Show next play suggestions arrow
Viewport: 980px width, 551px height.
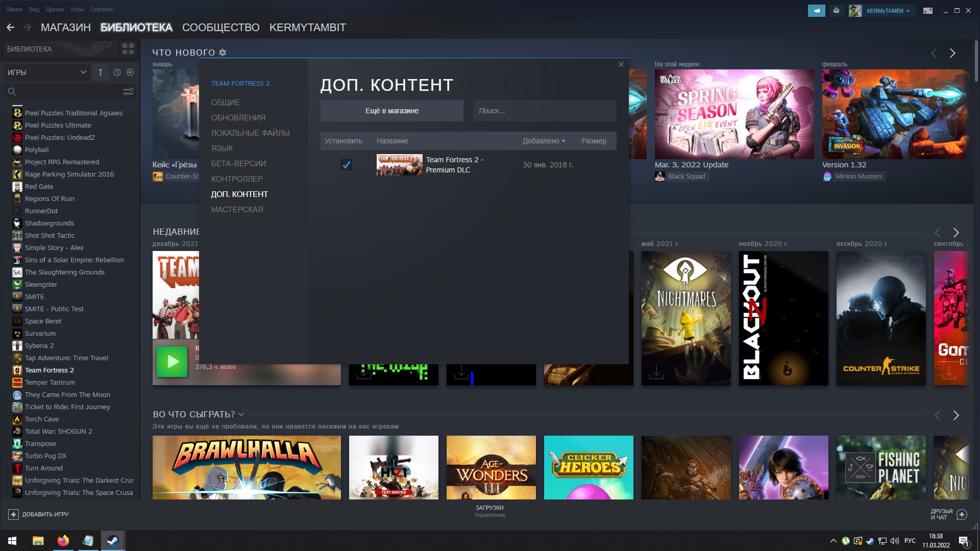pyautogui.click(x=956, y=415)
